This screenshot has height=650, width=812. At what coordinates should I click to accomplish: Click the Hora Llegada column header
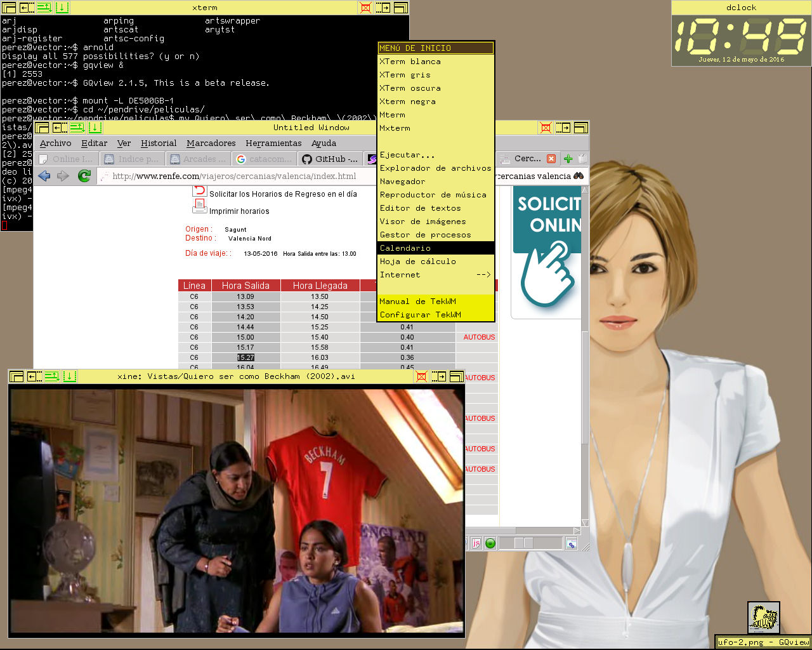point(320,286)
